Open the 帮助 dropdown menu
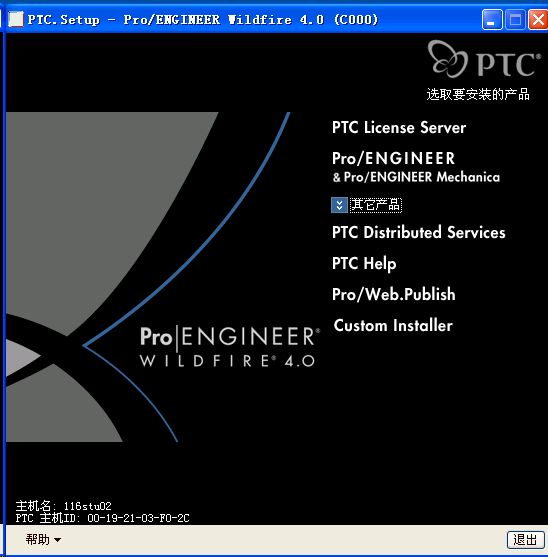 [x=43, y=540]
